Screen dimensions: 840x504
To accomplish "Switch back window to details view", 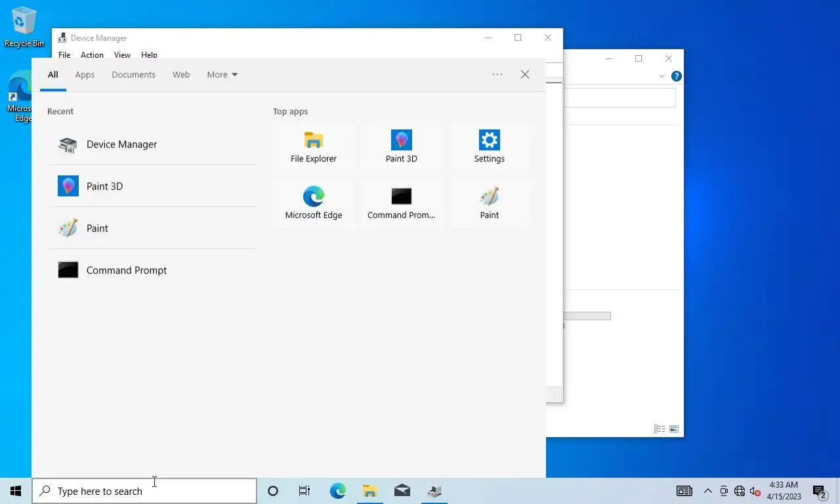I will 660,429.
